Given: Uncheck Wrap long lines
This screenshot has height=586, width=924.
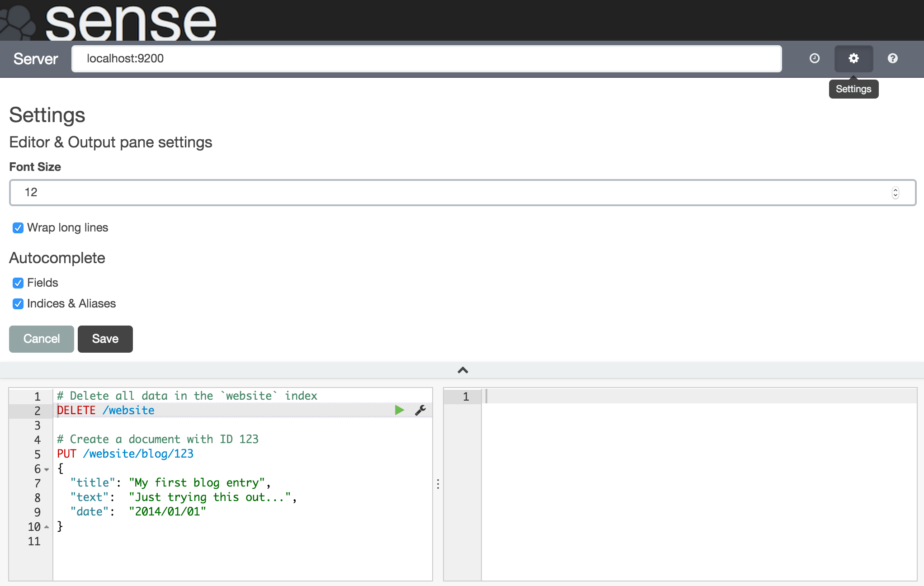Looking at the screenshot, I should [x=18, y=228].
